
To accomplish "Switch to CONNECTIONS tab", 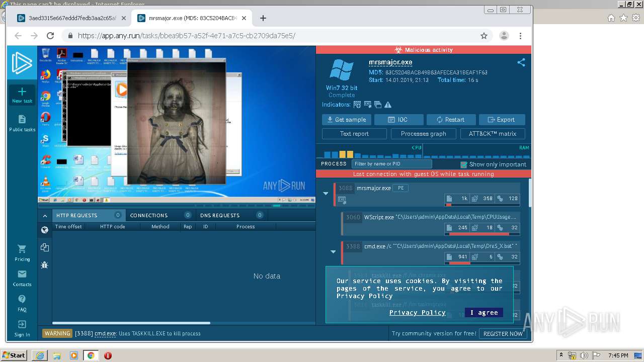I will point(160,215).
